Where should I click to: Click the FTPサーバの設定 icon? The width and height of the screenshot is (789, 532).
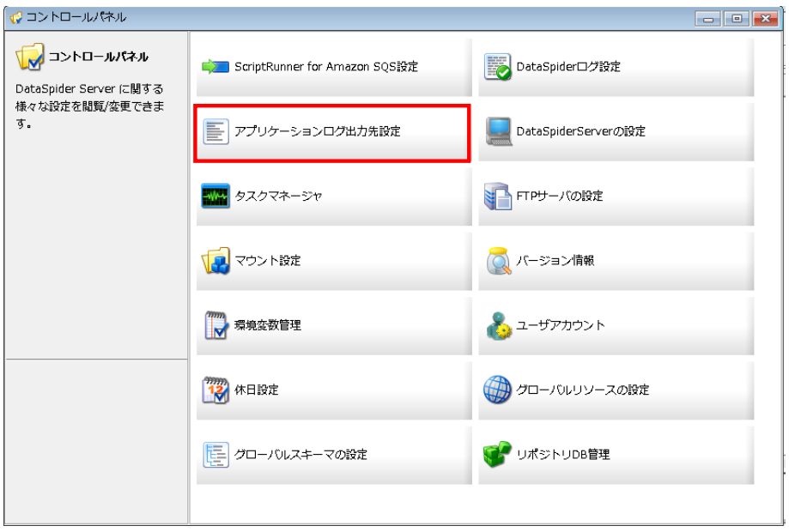[498, 196]
